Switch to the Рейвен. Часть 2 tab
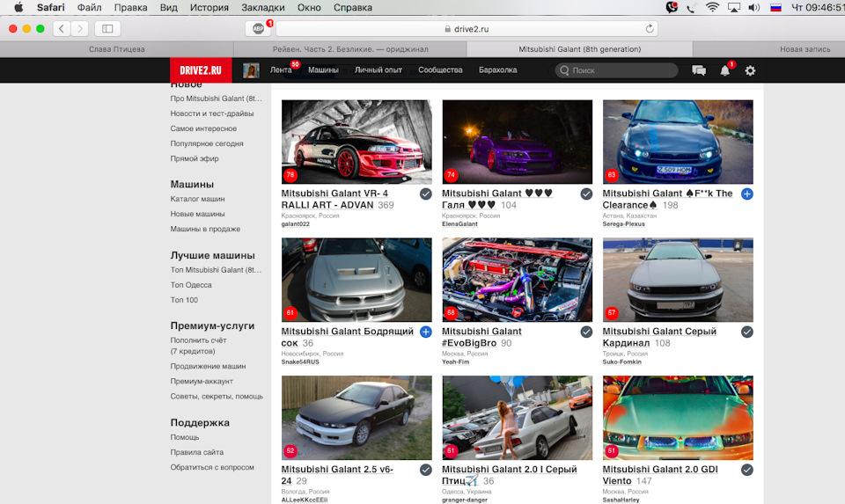845x504 pixels. 350,49
